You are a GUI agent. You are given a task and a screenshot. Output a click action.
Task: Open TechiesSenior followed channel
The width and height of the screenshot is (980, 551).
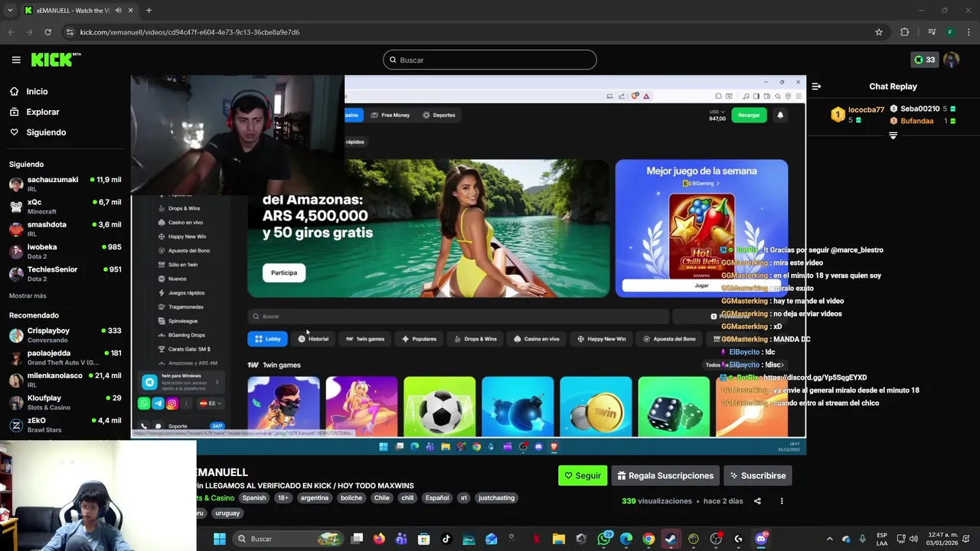click(x=65, y=274)
